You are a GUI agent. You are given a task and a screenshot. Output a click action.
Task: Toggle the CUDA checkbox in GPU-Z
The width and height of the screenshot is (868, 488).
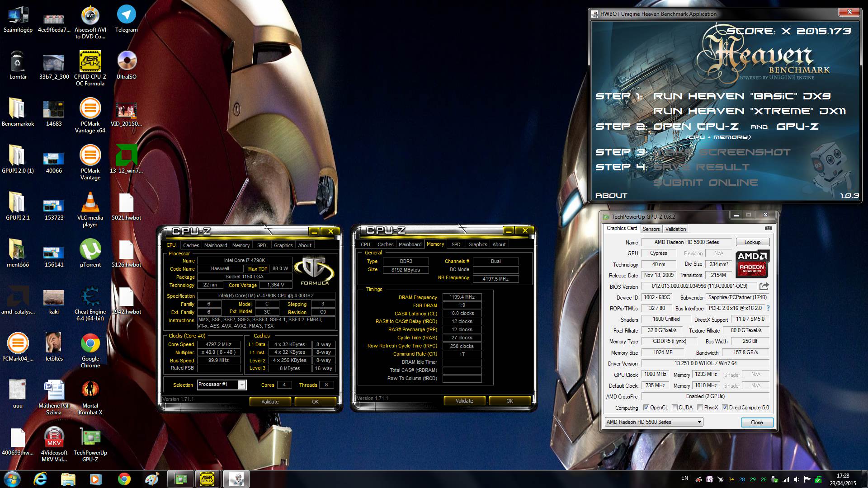tap(675, 408)
